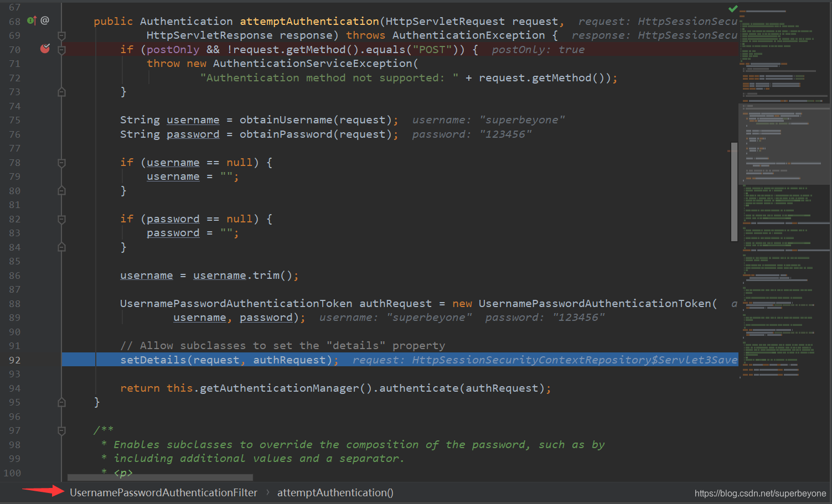This screenshot has width=832, height=504.
Task: Click the green inspection checkmark icon
Action: click(733, 8)
